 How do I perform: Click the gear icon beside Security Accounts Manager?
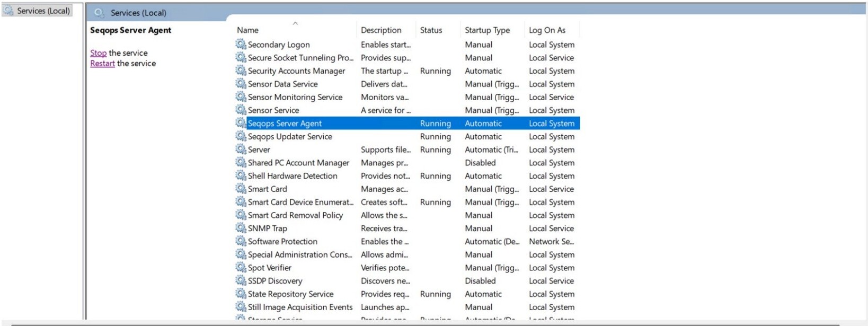tap(241, 71)
